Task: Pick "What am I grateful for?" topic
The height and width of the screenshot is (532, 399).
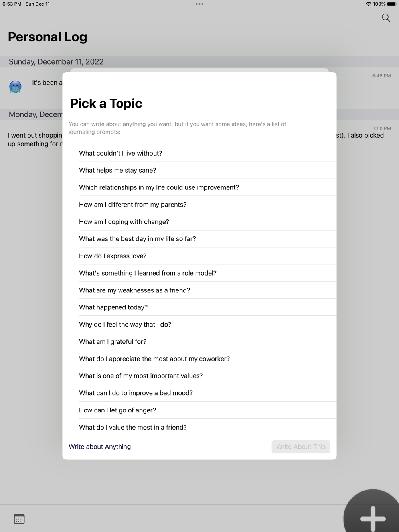Action: [113, 342]
